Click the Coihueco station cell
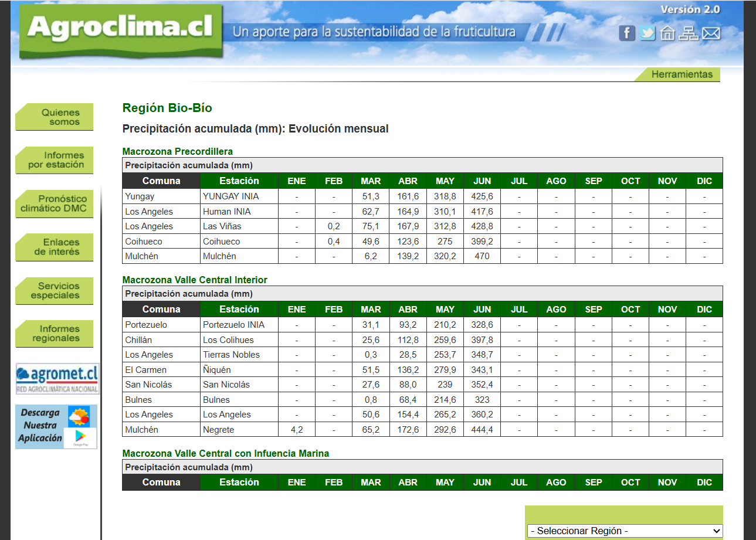This screenshot has height=540, width=756. [239, 242]
